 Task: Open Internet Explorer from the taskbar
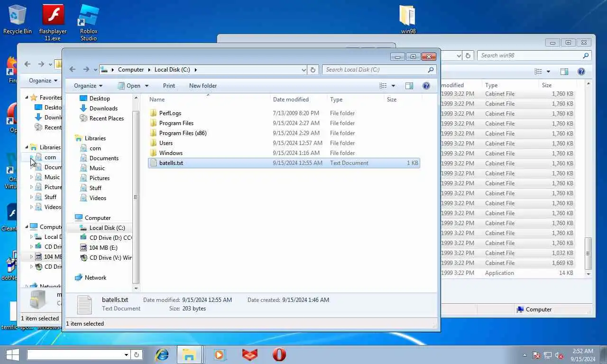[162, 355]
